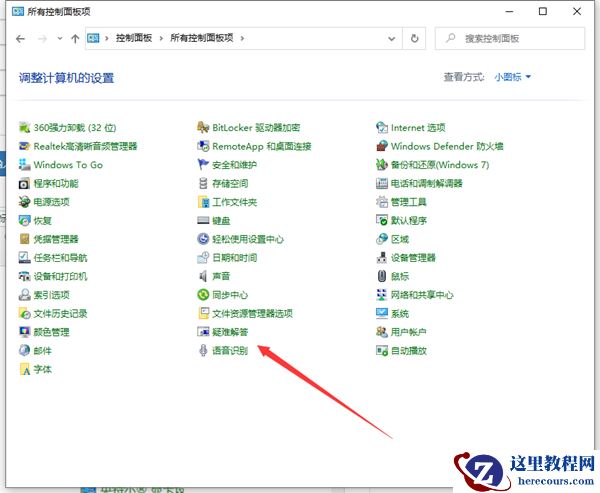Open the 键盘 icon

pos(203,220)
